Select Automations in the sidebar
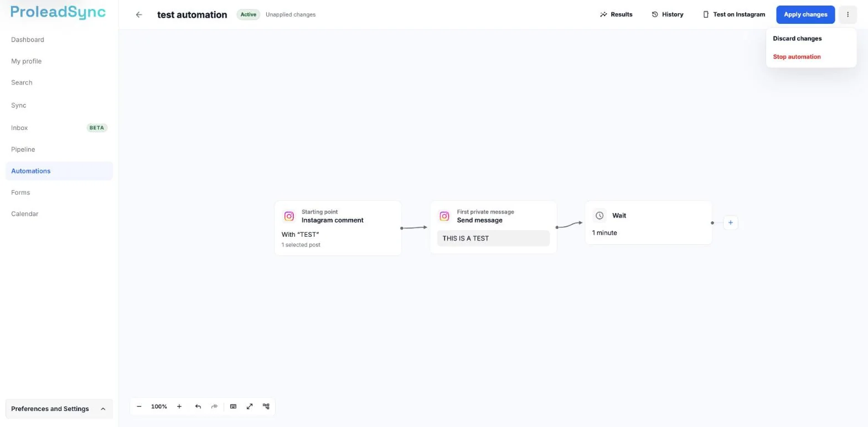This screenshot has width=868, height=427. coord(59,171)
